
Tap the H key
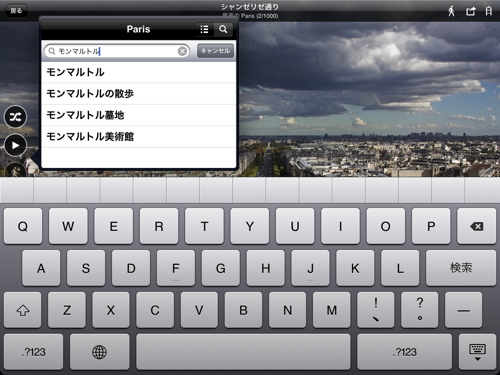click(266, 268)
